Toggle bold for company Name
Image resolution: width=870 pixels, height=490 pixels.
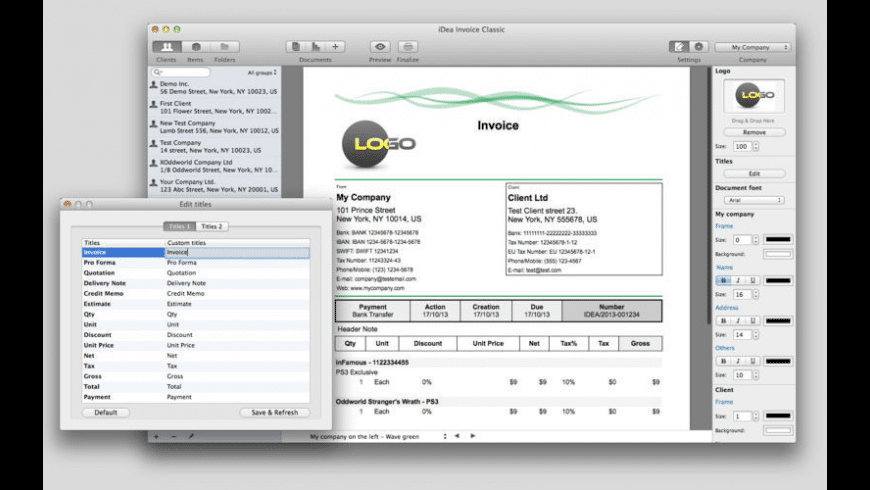(723, 280)
